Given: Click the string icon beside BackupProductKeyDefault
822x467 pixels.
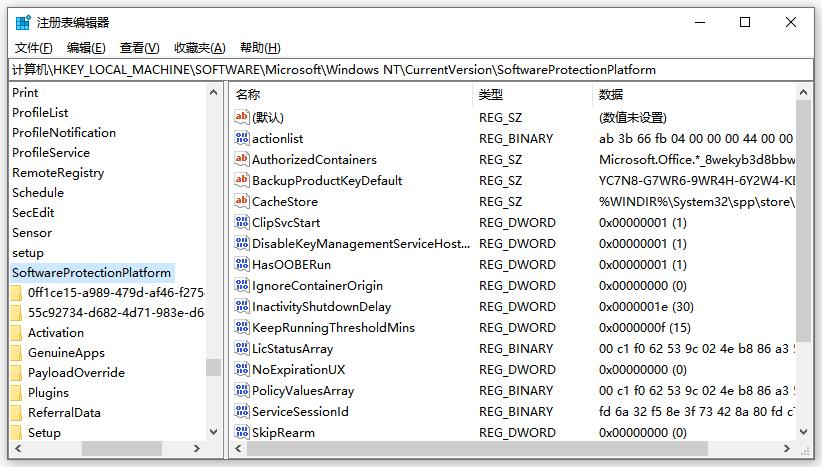Looking at the screenshot, I should click(x=241, y=180).
